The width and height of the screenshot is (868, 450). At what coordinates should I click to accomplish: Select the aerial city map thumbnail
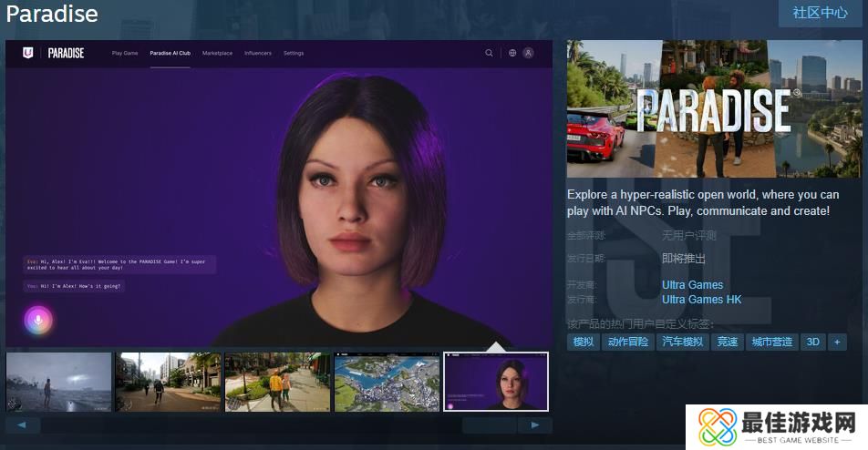[387, 382]
